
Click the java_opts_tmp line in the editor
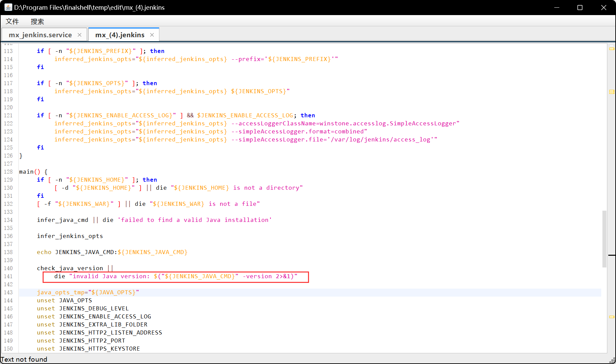pyautogui.click(x=88, y=292)
